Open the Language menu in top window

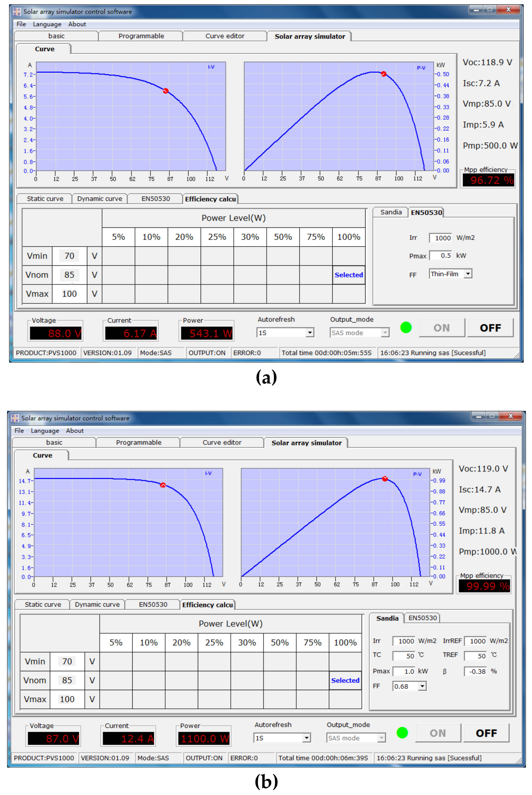coord(47,24)
